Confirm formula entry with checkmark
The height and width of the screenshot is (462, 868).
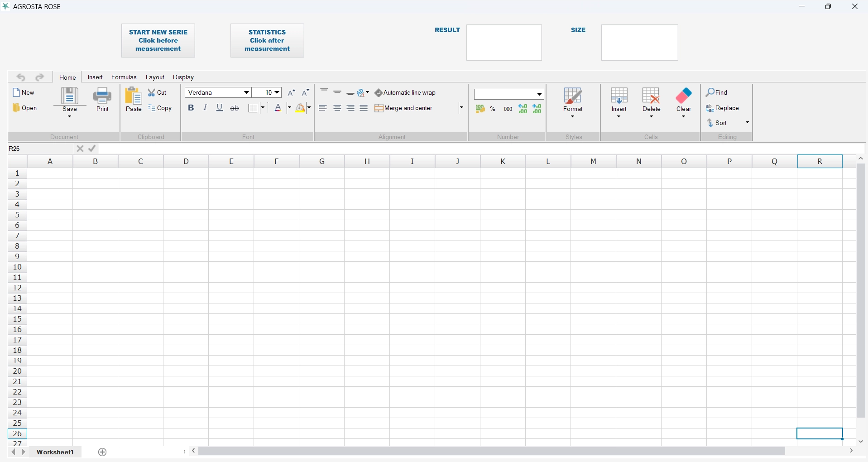coord(92,149)
